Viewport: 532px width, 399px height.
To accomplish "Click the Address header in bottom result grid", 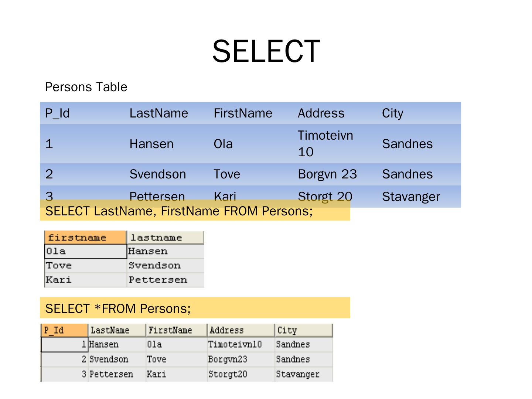I will tap(241, 330).
